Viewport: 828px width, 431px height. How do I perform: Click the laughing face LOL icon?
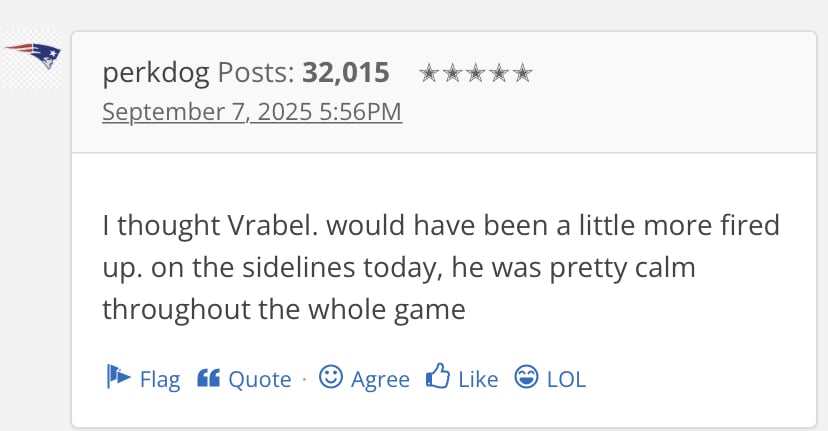click(x=526, y=377)
